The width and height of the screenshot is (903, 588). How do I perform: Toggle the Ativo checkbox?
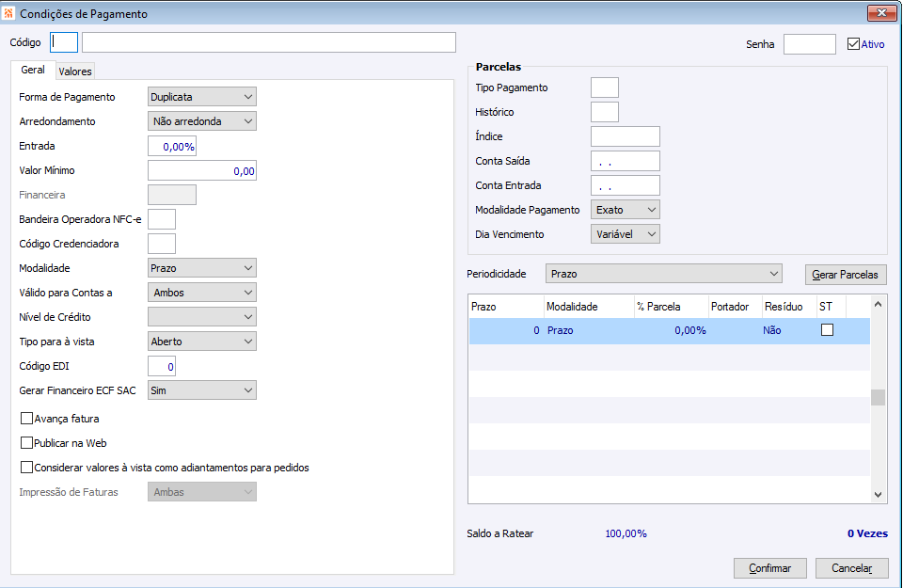tap(853, 43)
